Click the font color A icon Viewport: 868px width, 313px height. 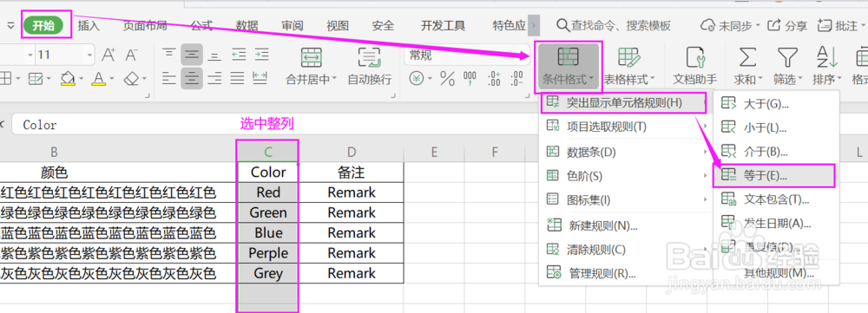tap(99, 79)
